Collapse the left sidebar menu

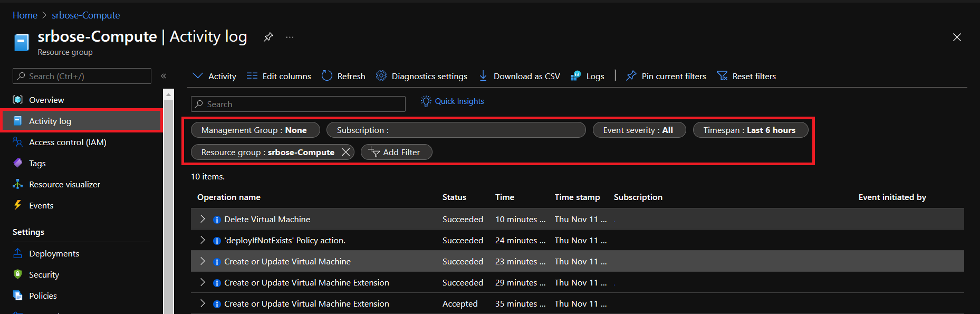coord(164,76)
